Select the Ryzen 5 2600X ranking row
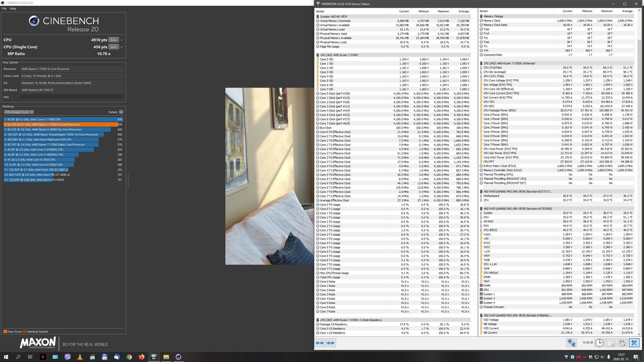The height and width of the screenshot is (362, 644). pos(63,130)
